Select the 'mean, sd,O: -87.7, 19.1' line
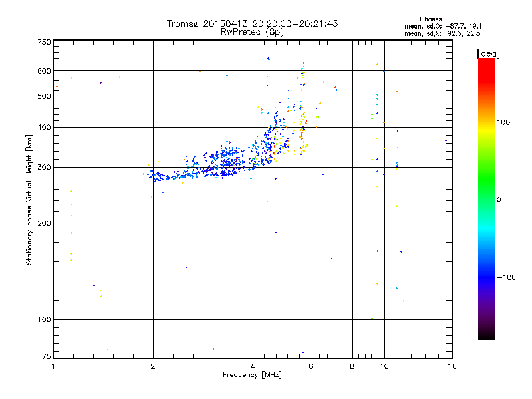 [443, 26]
